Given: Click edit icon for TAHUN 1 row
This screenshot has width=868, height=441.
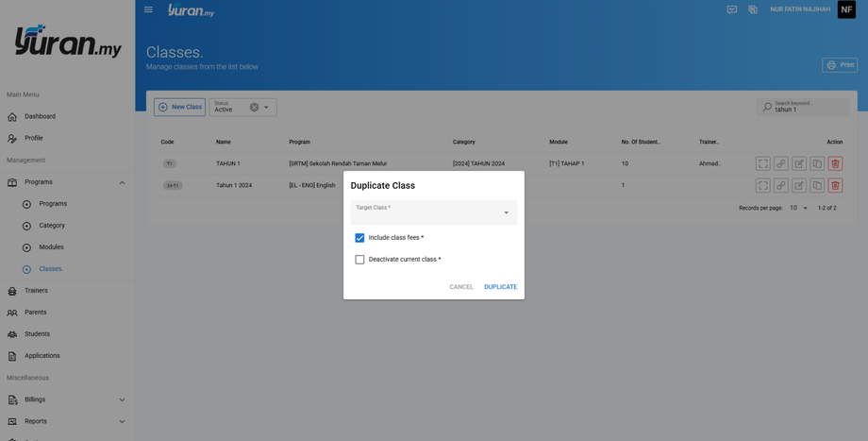Looking at the screenshot, I should [x=799, y=163].
